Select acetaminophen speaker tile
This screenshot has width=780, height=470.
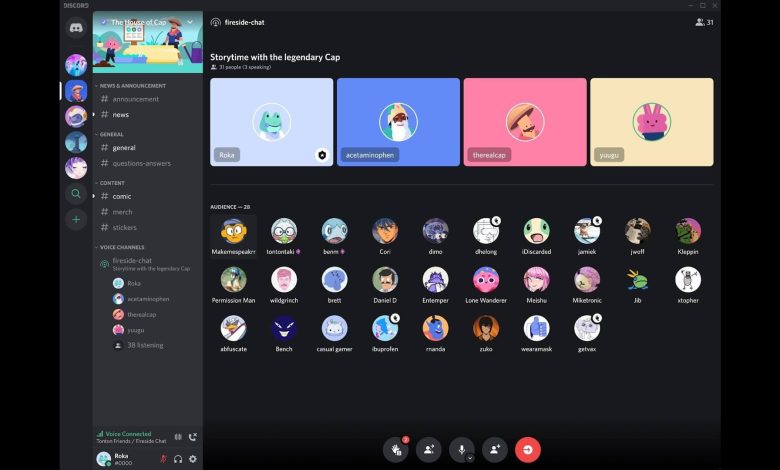[398, 122]
